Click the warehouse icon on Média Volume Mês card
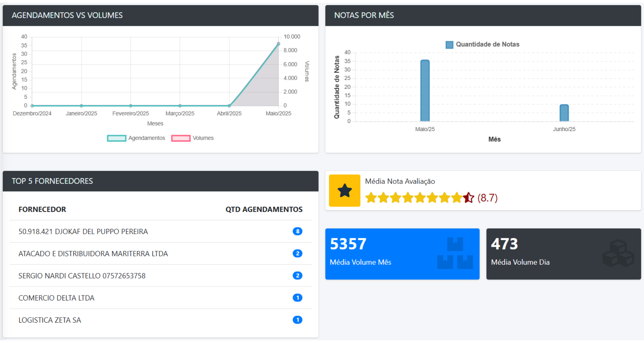This screenshot has width=644, height=343. (x=455, y=252)
